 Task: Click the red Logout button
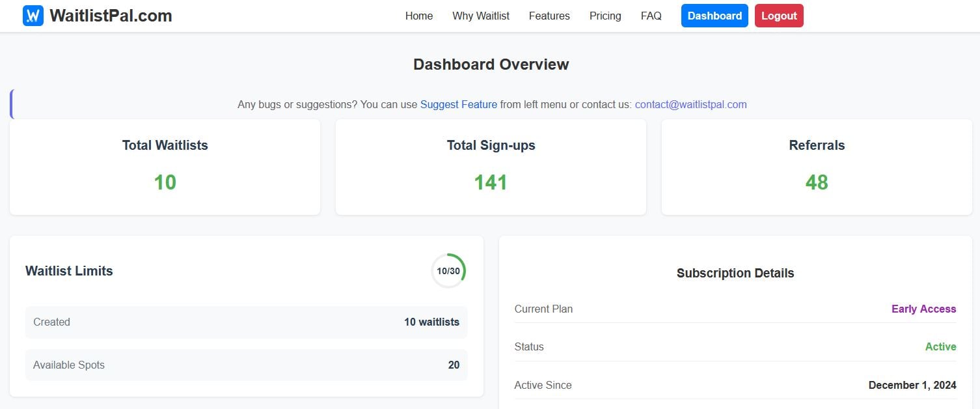point(779,16)
